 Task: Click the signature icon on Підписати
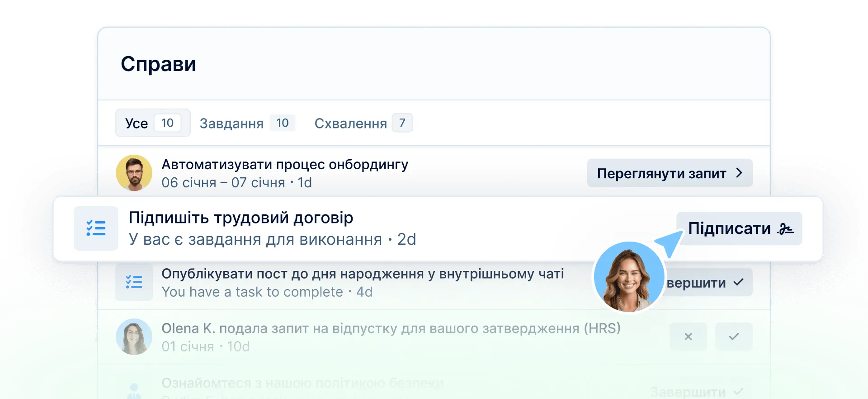[x=786, y=229]
